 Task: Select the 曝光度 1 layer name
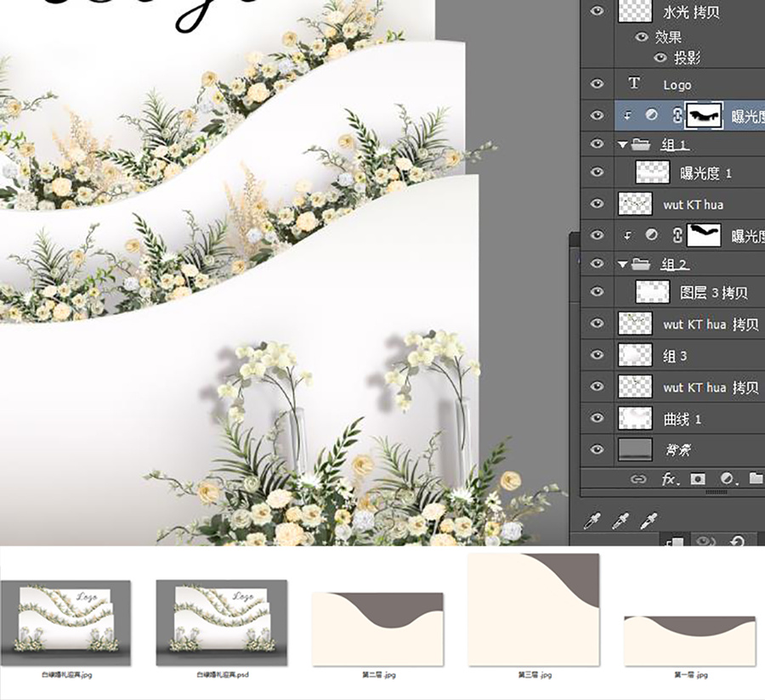pyautogui.click(x=705, y=173)
